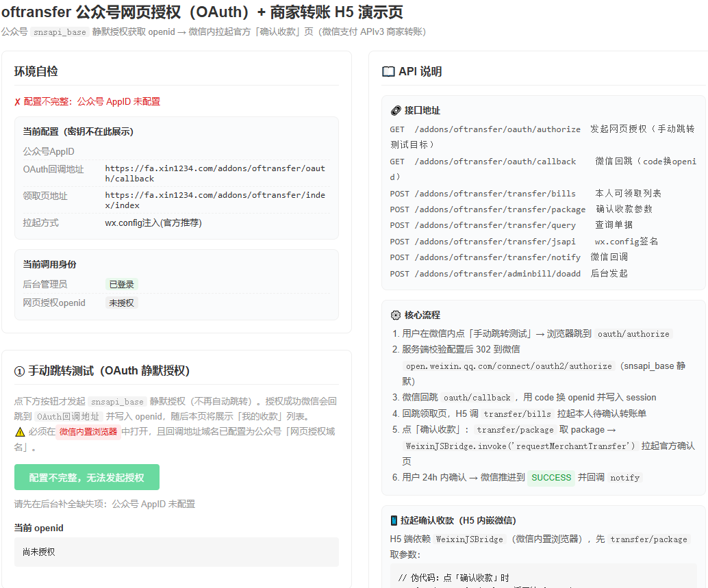Image resolution: width=708 pixels, height=588 pixels.
Task: Click the book icon beside API 说明
Action: click(388, 71)
